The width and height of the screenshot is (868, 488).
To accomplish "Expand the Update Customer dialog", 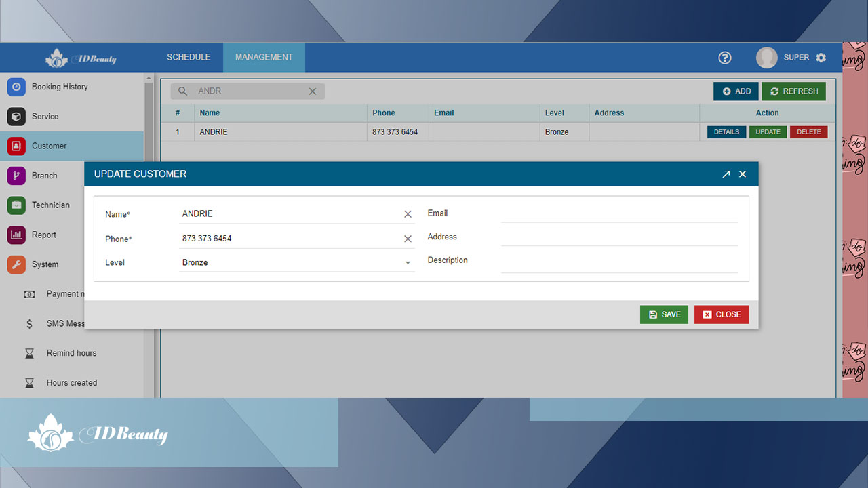I will pos(726,174).
